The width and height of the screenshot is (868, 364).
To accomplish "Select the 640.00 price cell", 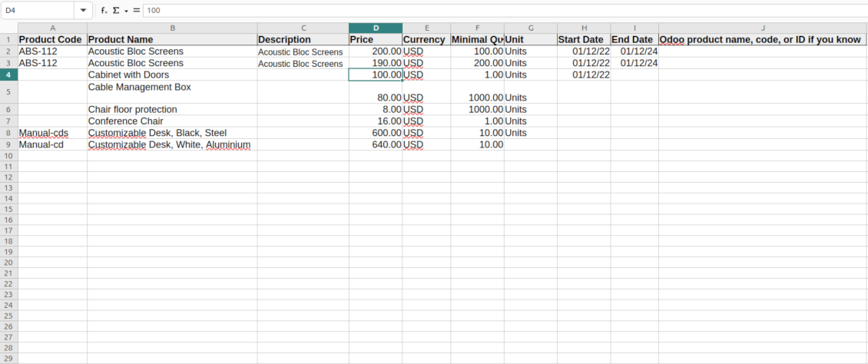I will point(375,144).
